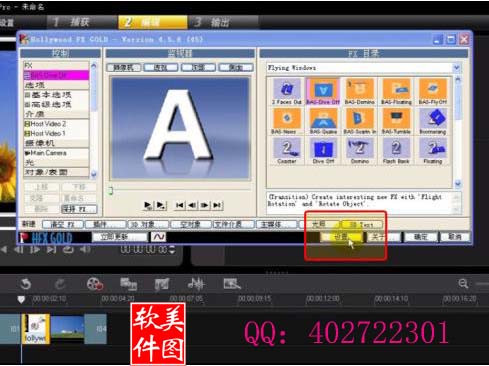Choose the BAS-Tumble effect icon
This screenshot has height=366, width=489.
pyautogui.click(x=396, y=121)
